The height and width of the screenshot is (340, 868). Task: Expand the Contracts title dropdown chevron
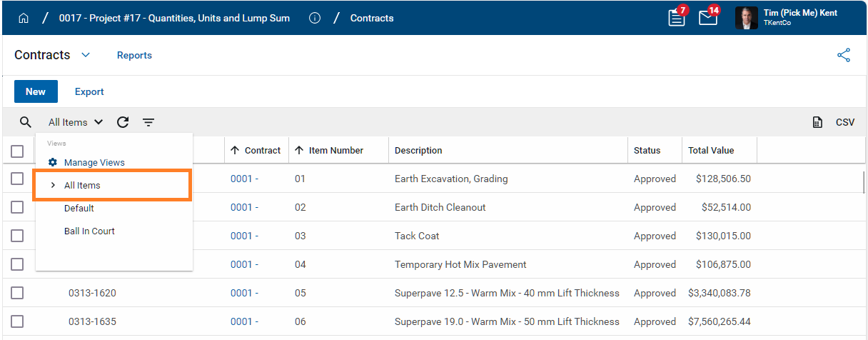click(x=86, y=55)
